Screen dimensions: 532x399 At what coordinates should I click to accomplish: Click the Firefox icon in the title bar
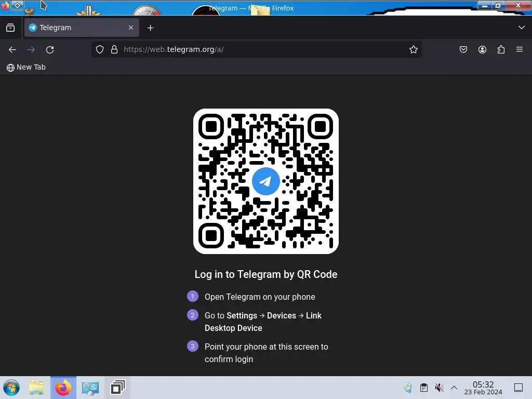click(5, 5)
